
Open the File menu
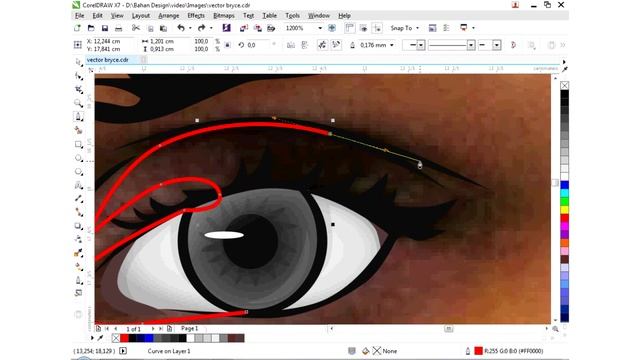[x=79, y=16]
